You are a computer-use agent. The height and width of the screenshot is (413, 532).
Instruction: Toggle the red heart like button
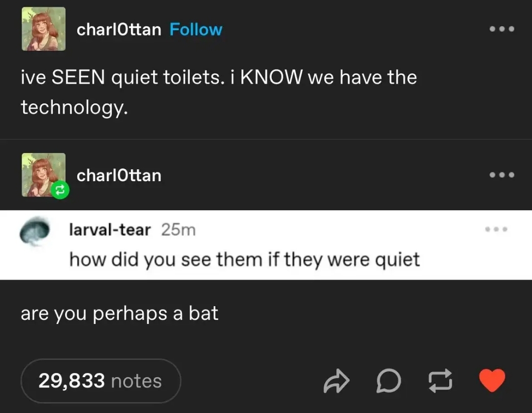492,381
